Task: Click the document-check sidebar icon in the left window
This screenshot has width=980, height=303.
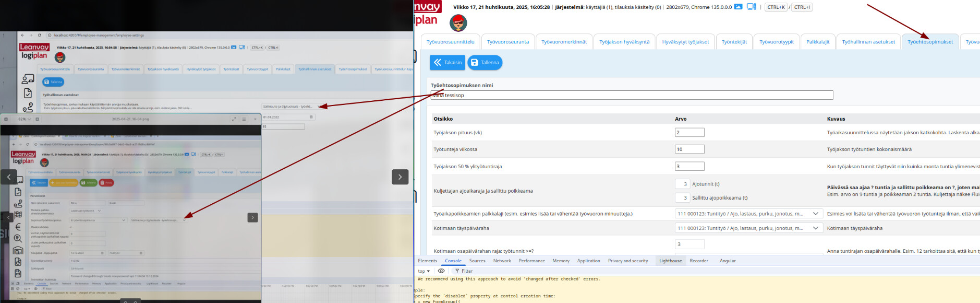Action: point(28,93)
